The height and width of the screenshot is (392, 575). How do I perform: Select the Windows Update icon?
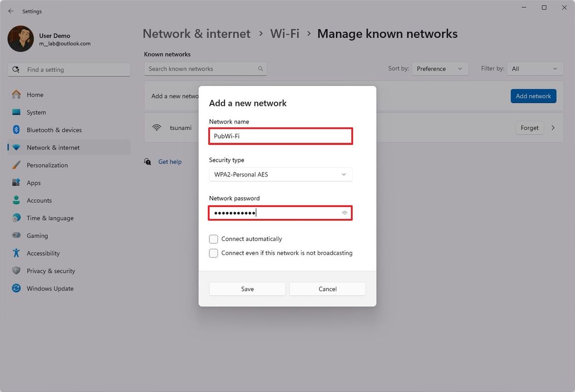[x=17, y=288]
